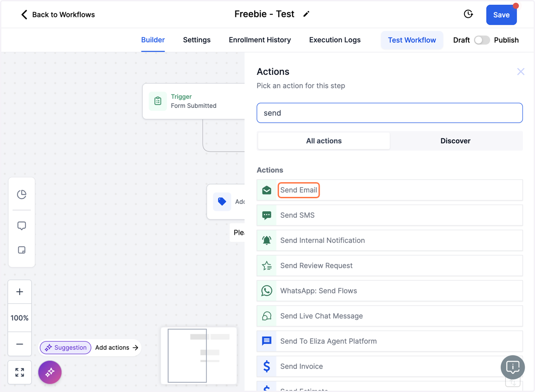Viewport: 535px width, 392px height.
Task: Click the Send Live Chat Message icon
Action: coord(267,316)
